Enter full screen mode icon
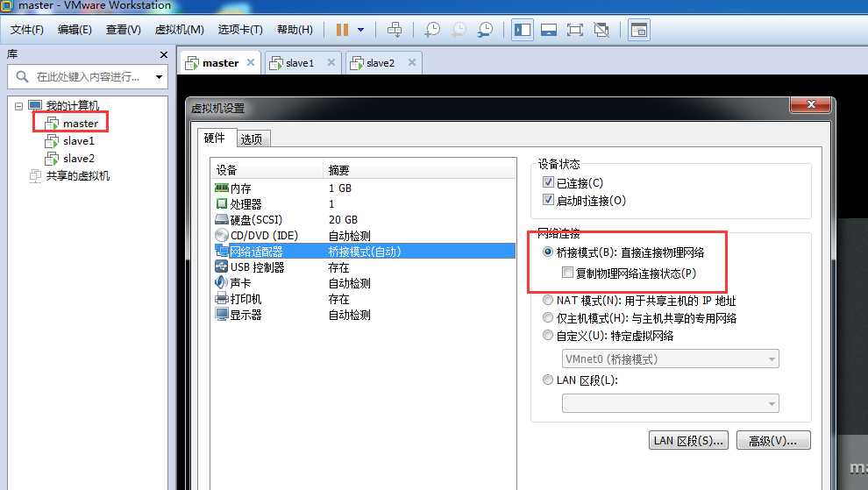The image size is (868, 490). pos(574,30)
